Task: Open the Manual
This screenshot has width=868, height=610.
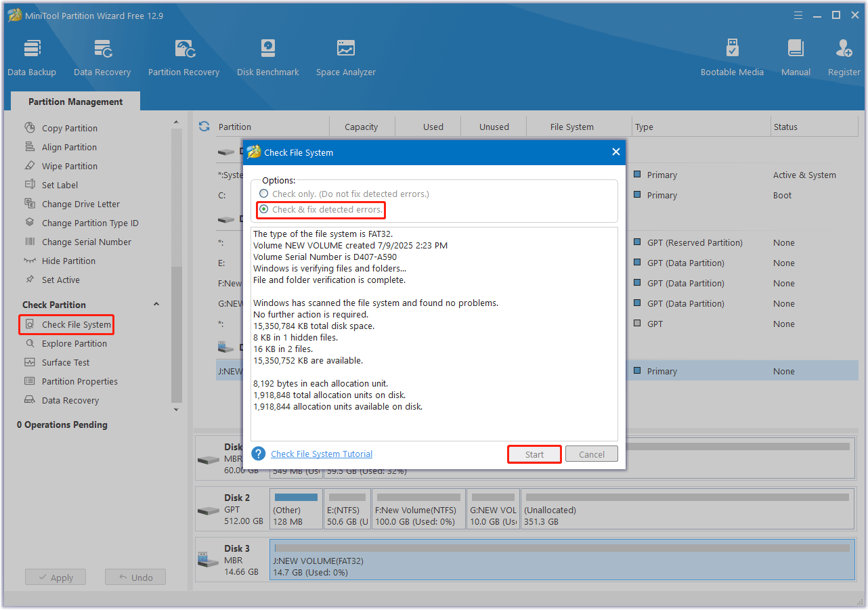Action: point(796,57)
